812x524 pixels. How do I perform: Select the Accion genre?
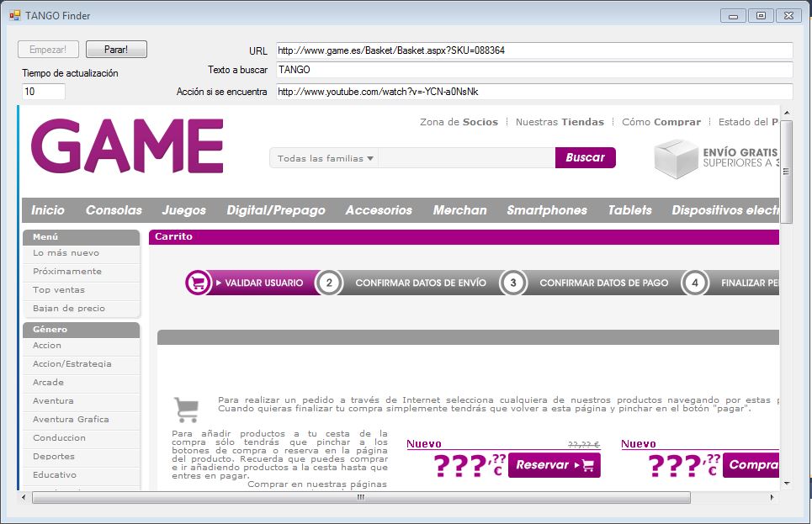tap(82, 346)
